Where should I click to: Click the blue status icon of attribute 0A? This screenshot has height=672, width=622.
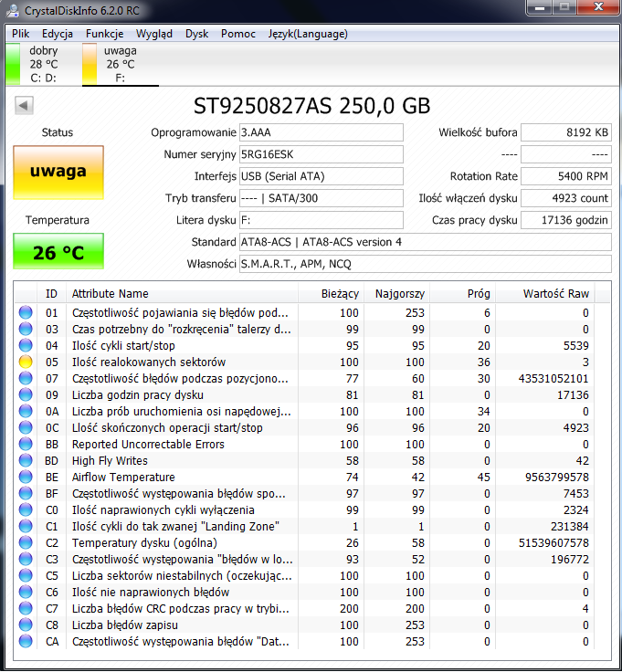[26, 411]
